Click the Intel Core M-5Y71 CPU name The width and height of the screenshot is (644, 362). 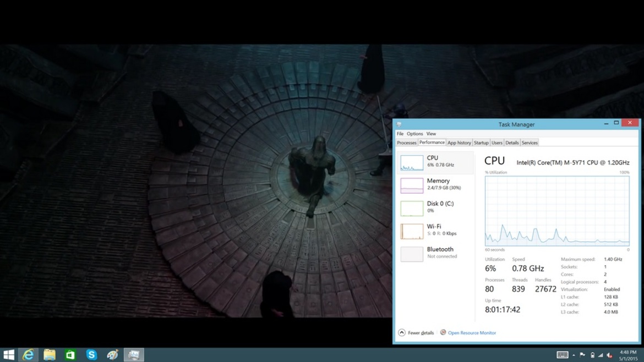click(573, 162)
